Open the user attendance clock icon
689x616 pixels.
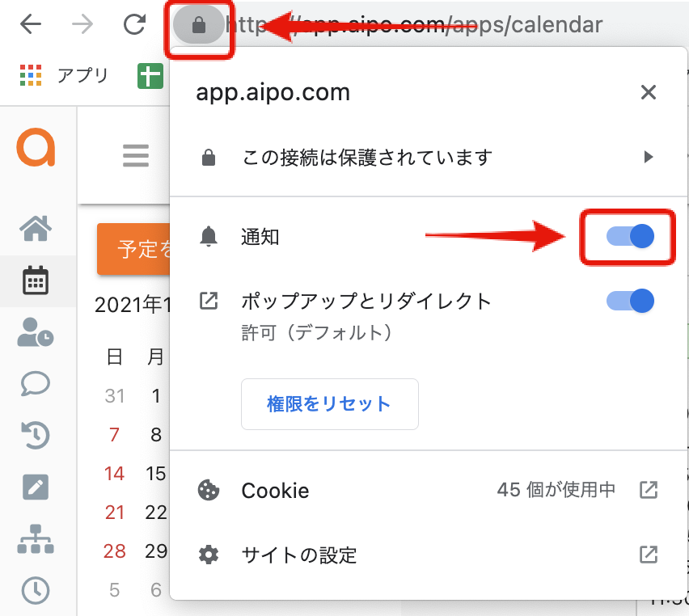click(36, 332)
